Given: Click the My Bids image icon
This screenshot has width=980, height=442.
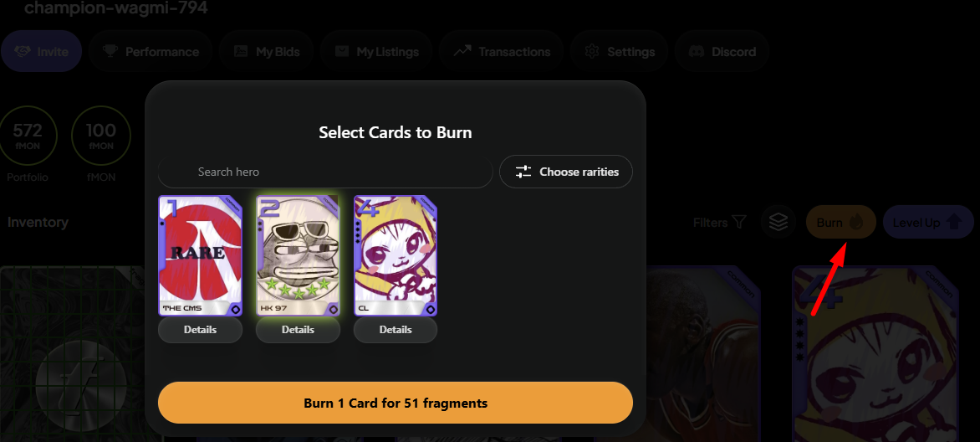Looking at the screenshot, I should (x=241, y=52).
